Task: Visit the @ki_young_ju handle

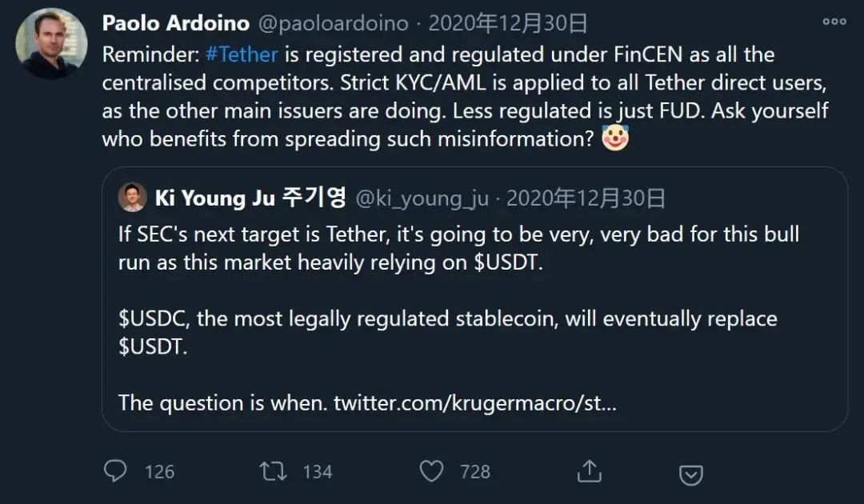Action: coord(421,198)
